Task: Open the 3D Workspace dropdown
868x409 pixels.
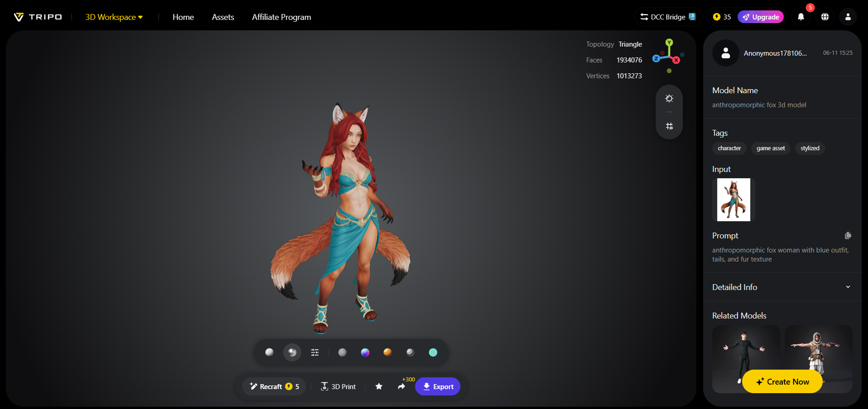Action: coord(114,17)
